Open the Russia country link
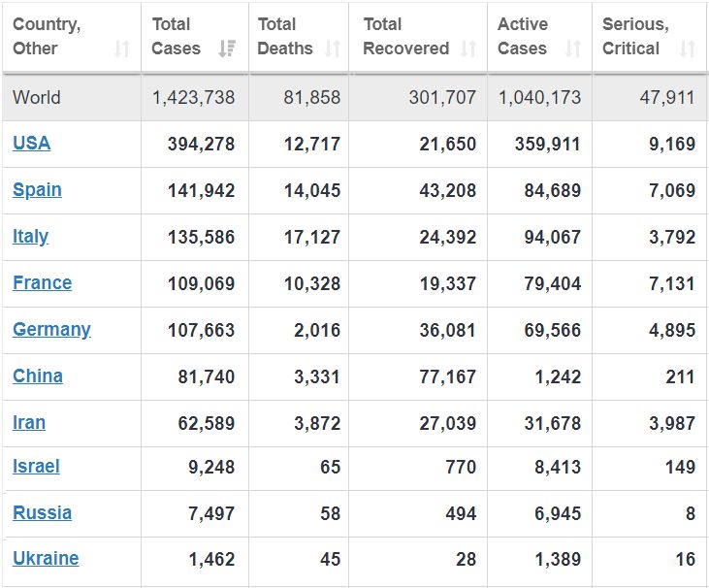The width and height of the screenshot is (709, 588). point(42,513)
